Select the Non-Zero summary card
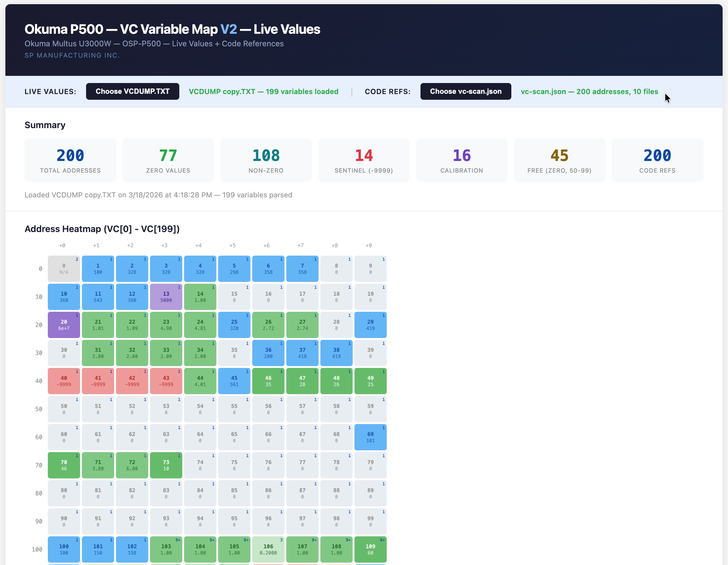The height and width of the screenshot is (565, 728). [x=266, y=160]
